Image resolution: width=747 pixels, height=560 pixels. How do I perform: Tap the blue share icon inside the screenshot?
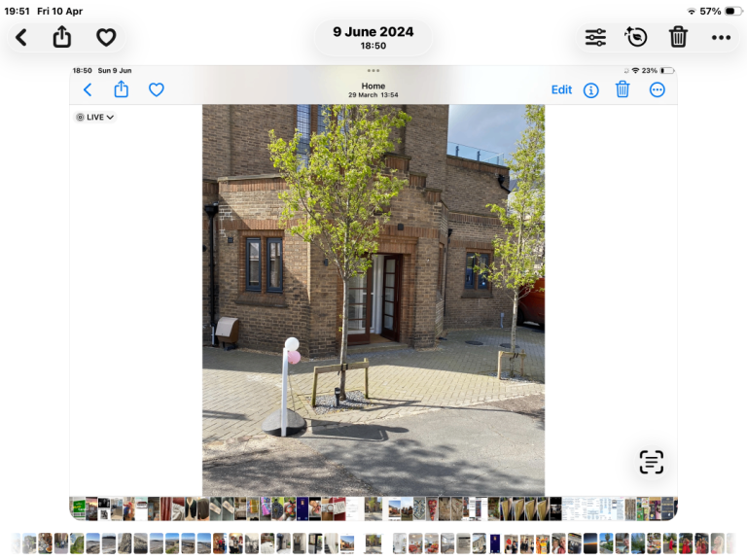pyautogui.click(x=122, y=89)
